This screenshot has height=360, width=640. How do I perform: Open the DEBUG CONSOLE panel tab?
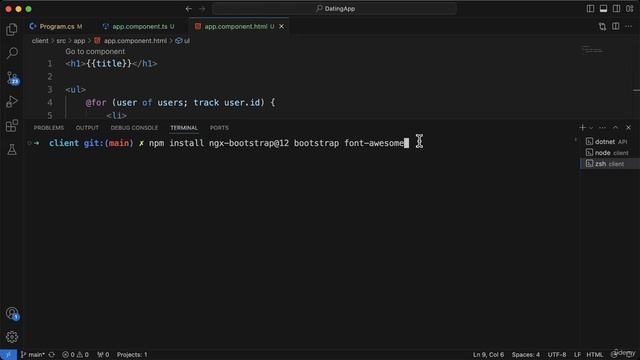pyautogui.click(x=134, y=128)
